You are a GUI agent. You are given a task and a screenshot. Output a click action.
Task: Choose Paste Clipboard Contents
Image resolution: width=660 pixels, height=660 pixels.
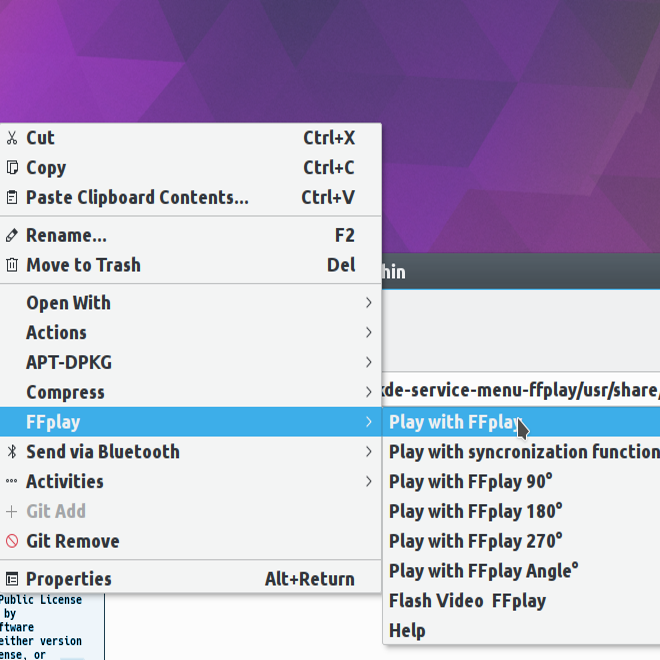pyautogui.click(x=191, y=197)
